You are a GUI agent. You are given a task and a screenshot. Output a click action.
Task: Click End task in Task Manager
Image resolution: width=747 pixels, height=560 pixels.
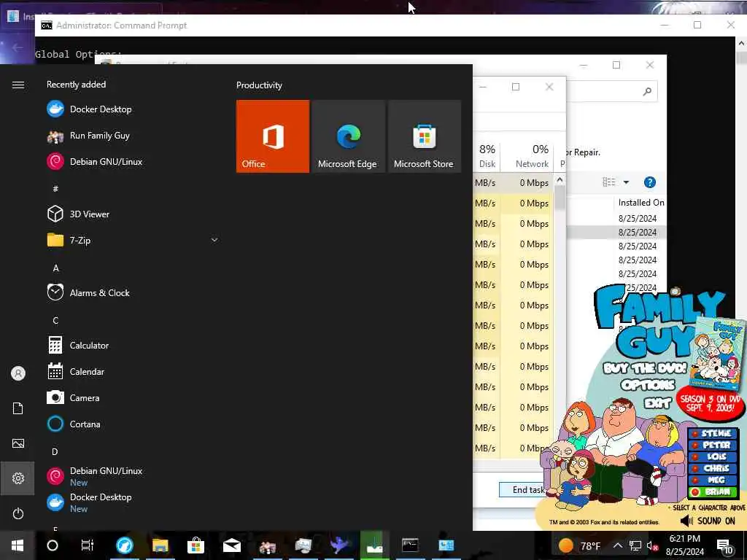[523, 489]
